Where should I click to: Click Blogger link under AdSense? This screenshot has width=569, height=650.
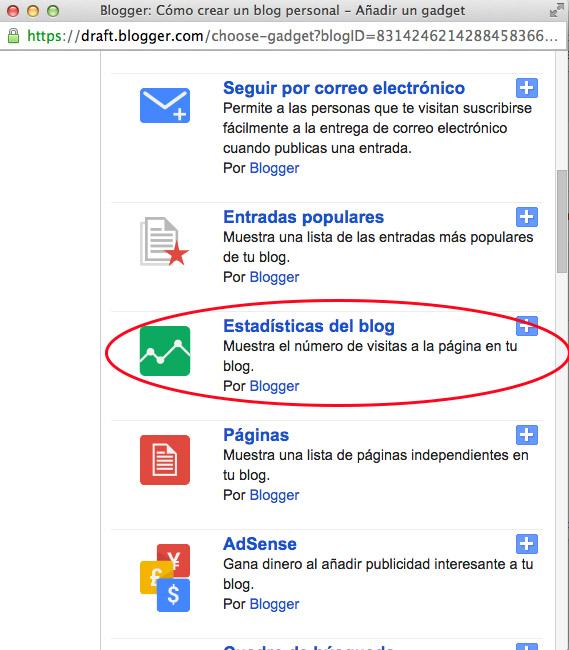coord(274,604)
